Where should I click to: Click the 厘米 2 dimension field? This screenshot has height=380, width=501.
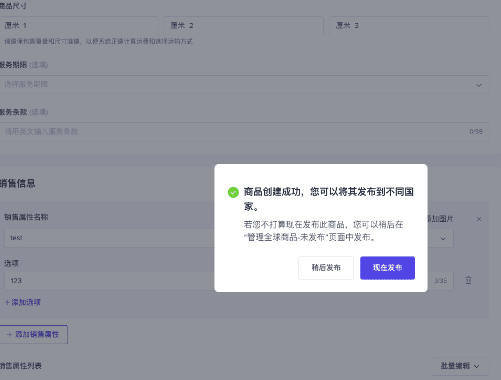pyautogui.click(x=243, y=26)
